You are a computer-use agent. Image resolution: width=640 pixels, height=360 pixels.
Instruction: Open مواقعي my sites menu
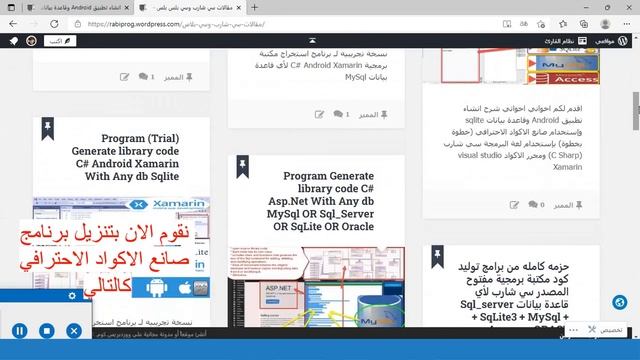click(x=611, y=41)
